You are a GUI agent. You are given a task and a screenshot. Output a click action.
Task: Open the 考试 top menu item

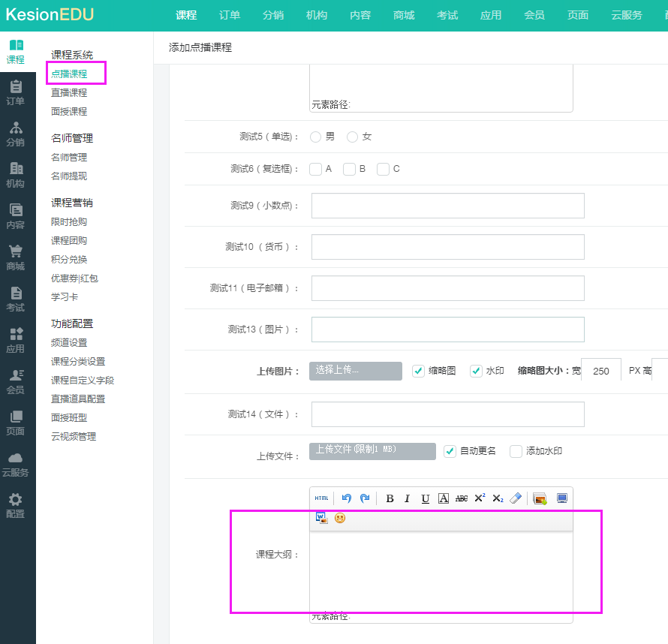(447, 15)
